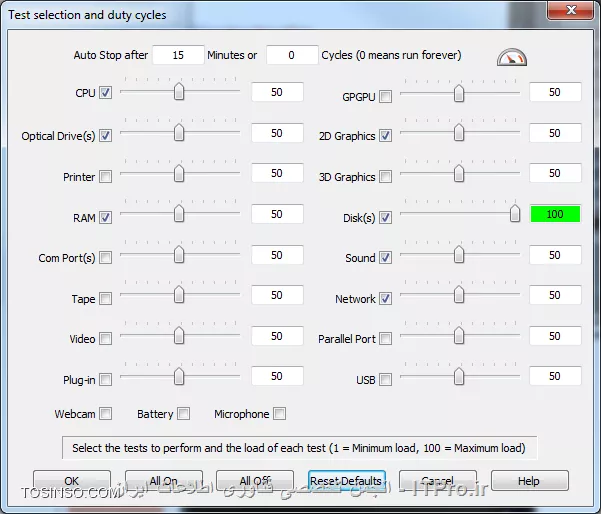The width and height of the screenshot is (601, 514).
Task: Open Help for duty cycles
Action: point(529,481)
